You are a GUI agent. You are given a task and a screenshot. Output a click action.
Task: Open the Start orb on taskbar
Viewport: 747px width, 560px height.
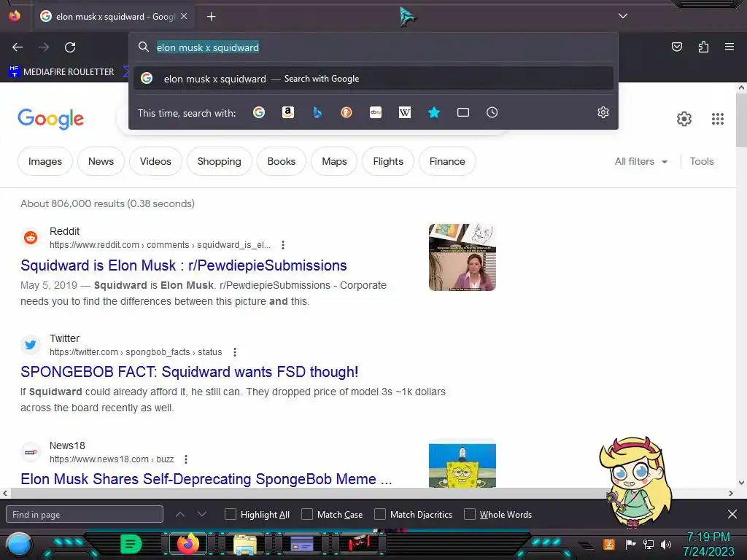18,544
